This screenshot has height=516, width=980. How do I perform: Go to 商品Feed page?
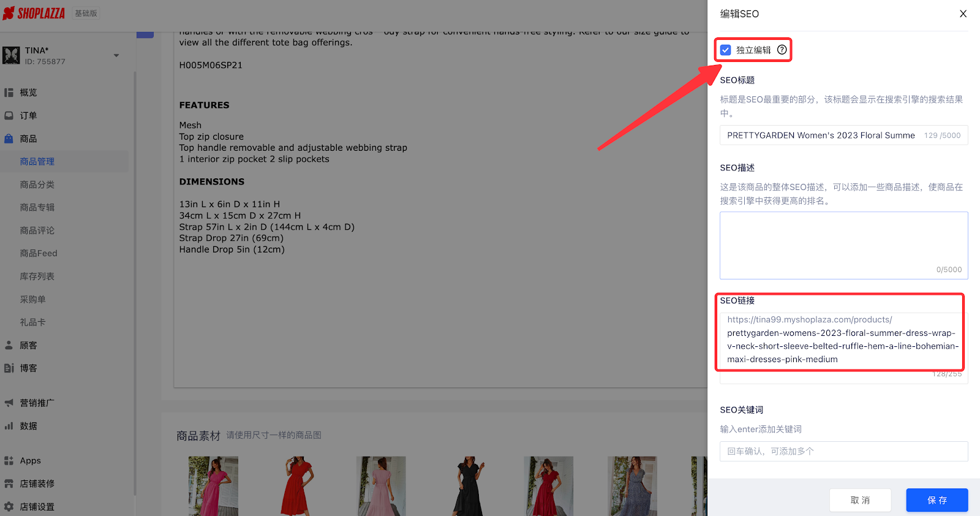pyautogui.click(x=39, y=253)
